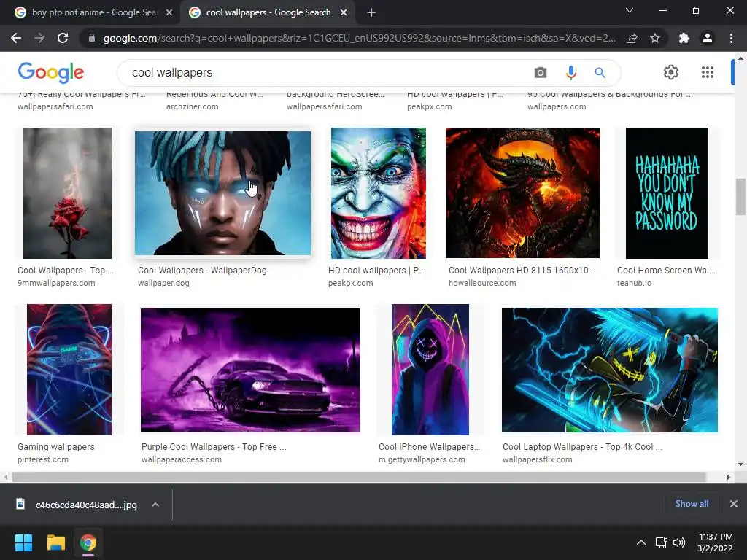Click the Chrome taskbar icon

point(88,542)
